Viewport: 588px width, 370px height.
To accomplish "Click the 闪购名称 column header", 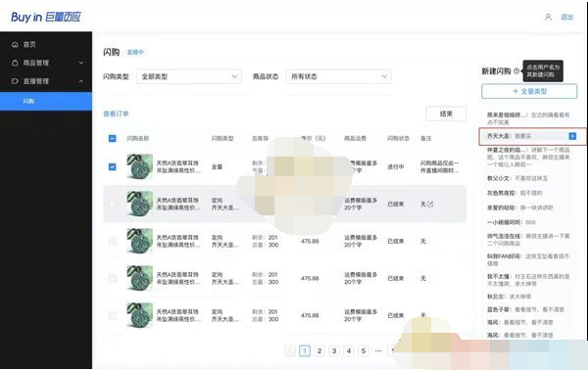I will click(x=138, y=139).
